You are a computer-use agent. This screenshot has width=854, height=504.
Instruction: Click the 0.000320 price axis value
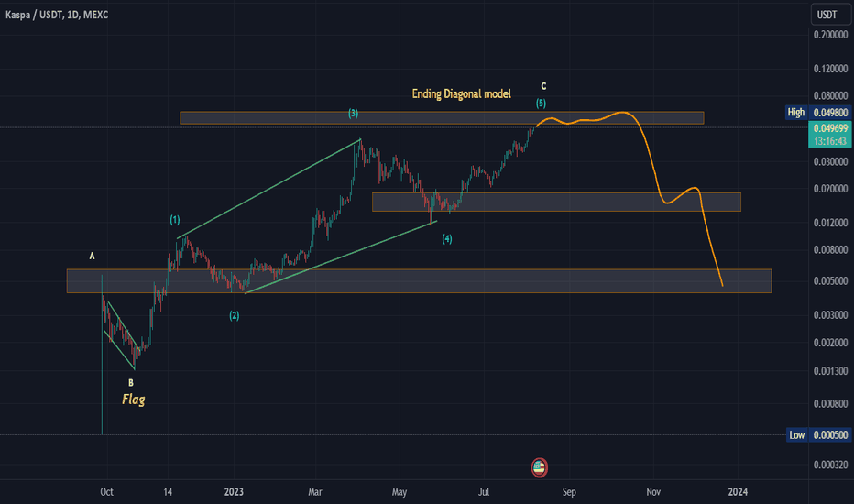[x=830, y=465]
